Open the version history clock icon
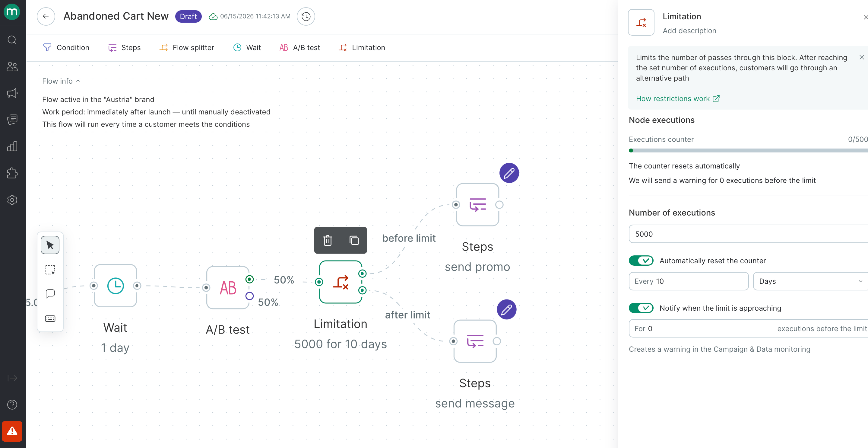The height and width of the screenshot is (448, 868). point(306,16)
